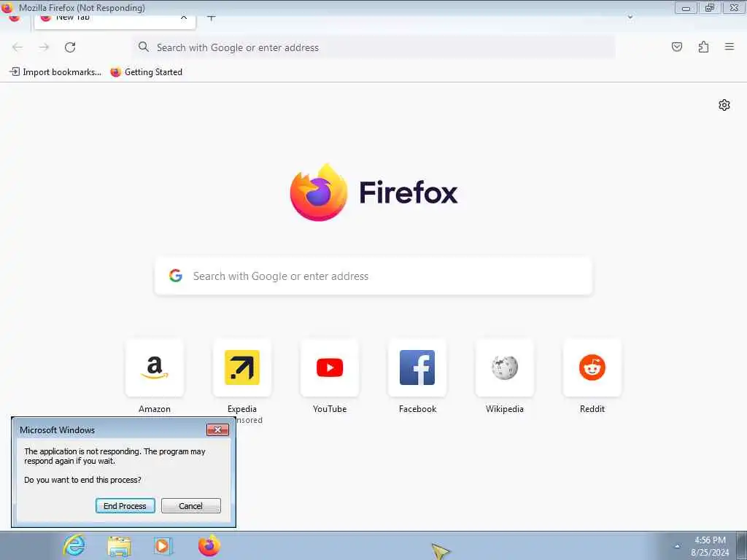Expand the list all tabs chevron

(630, 17)
